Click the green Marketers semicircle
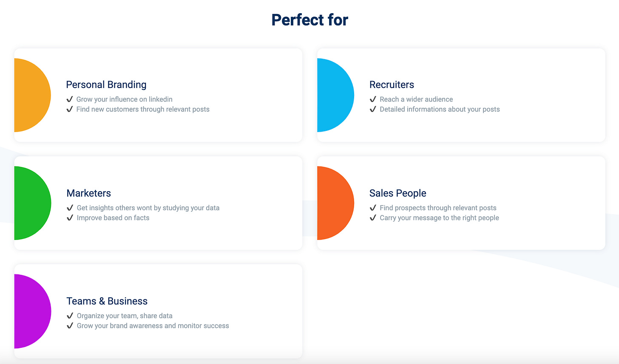This screenshot has height=364, width=619. click(x=32, y=203)
